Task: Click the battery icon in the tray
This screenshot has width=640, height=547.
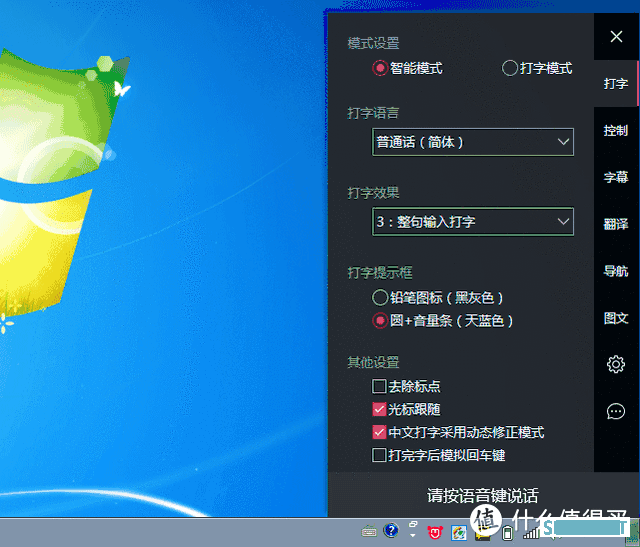Action: (507, 533)
